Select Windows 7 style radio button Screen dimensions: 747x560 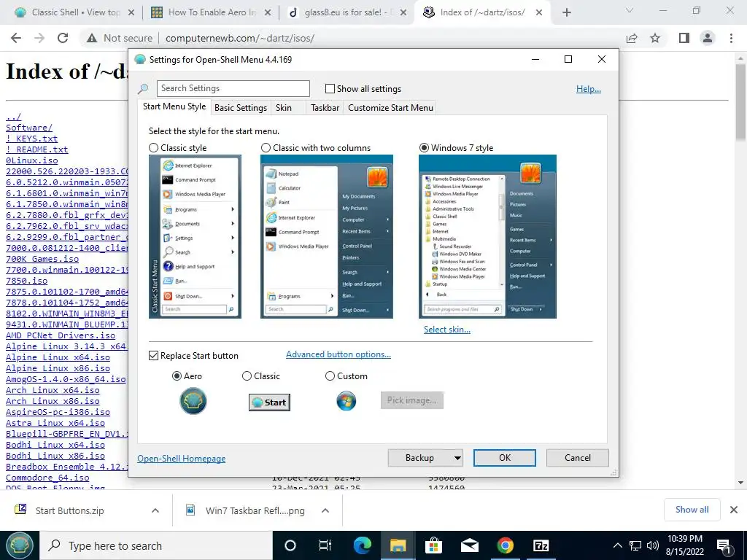424,148
